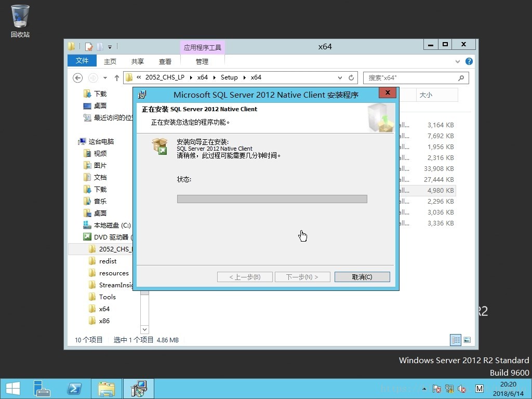This screenshot has height=399, width=532.
Task: Click the network tray icon
Action: 449,389
